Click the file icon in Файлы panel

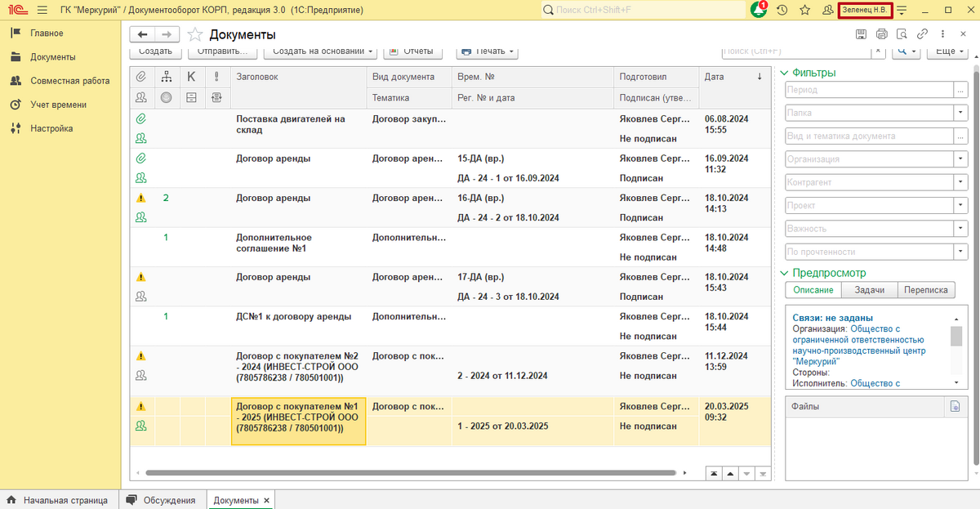coord(954,406)
